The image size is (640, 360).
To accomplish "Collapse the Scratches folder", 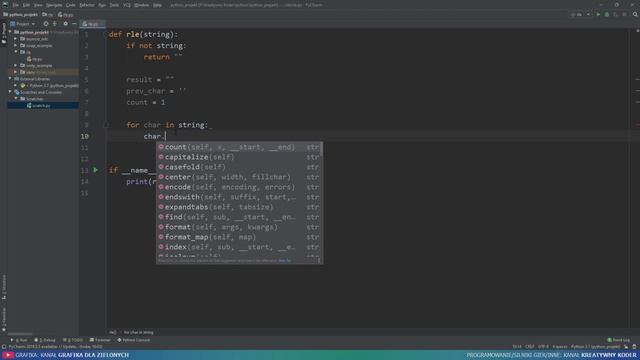I will (x=16, y=99).
